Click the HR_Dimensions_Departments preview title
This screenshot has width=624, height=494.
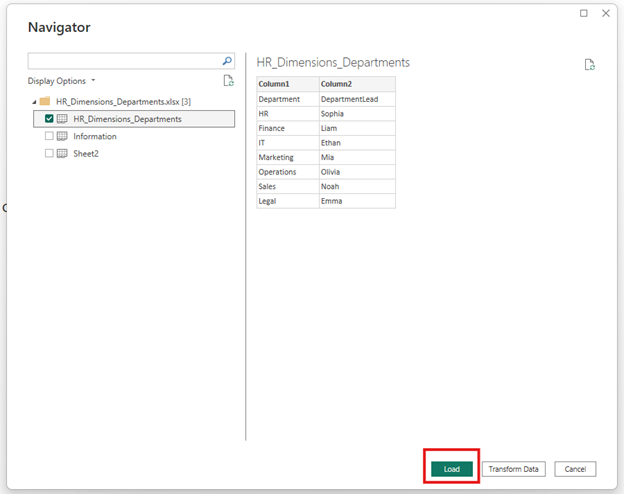click(333, 62)
